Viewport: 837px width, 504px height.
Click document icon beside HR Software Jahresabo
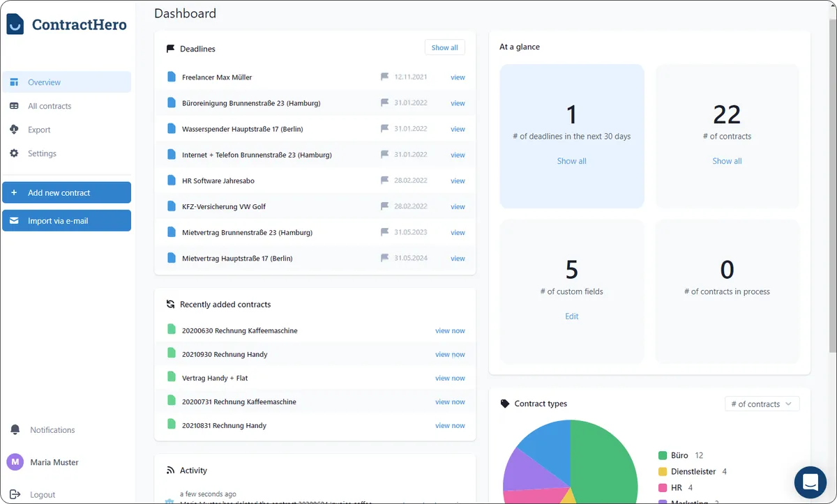pos(172,180)
